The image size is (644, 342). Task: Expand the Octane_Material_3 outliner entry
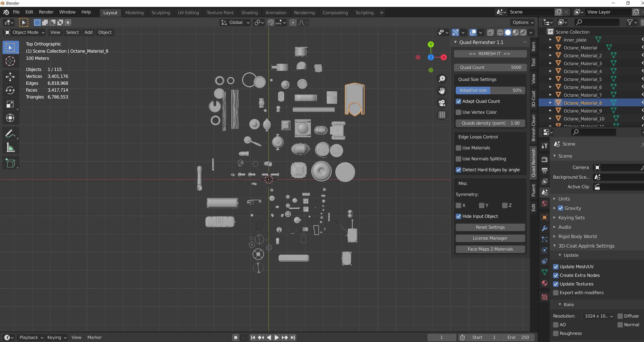point(551,63)
